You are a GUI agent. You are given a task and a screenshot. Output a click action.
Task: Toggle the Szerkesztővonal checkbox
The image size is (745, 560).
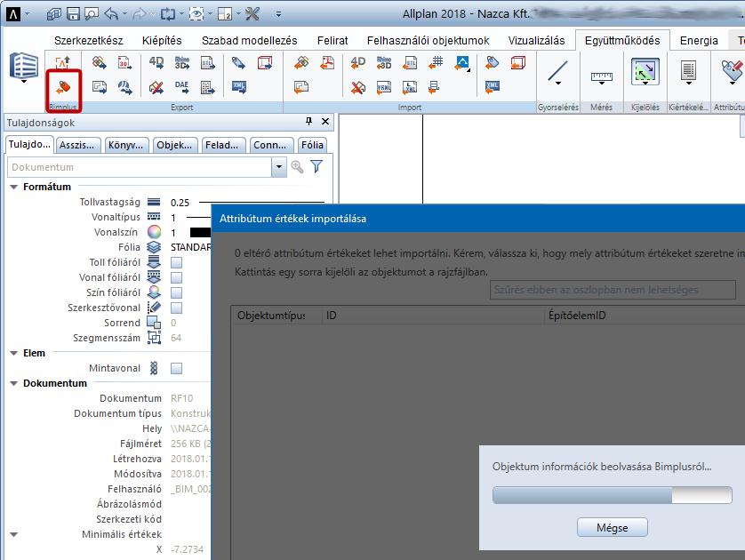(x=176, y=308)
